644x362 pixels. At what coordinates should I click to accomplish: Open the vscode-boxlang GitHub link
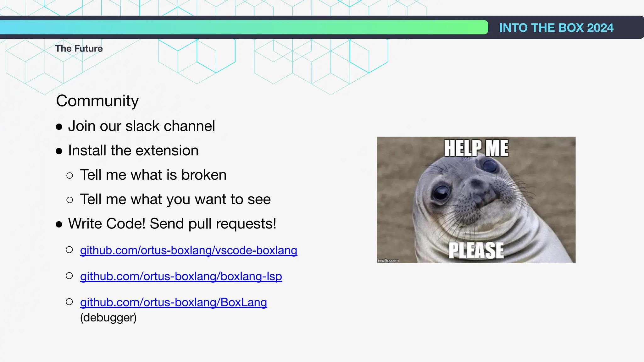188,250
